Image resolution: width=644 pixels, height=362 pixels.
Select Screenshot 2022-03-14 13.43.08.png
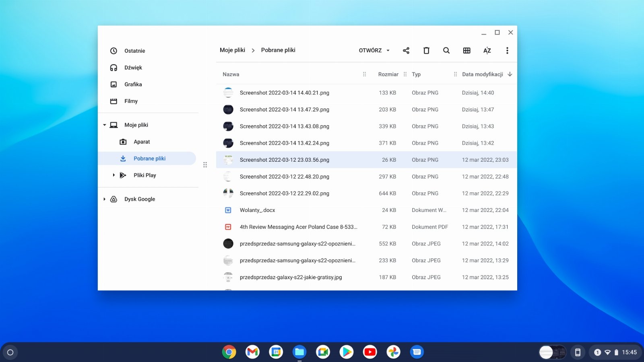click(366, 126)
